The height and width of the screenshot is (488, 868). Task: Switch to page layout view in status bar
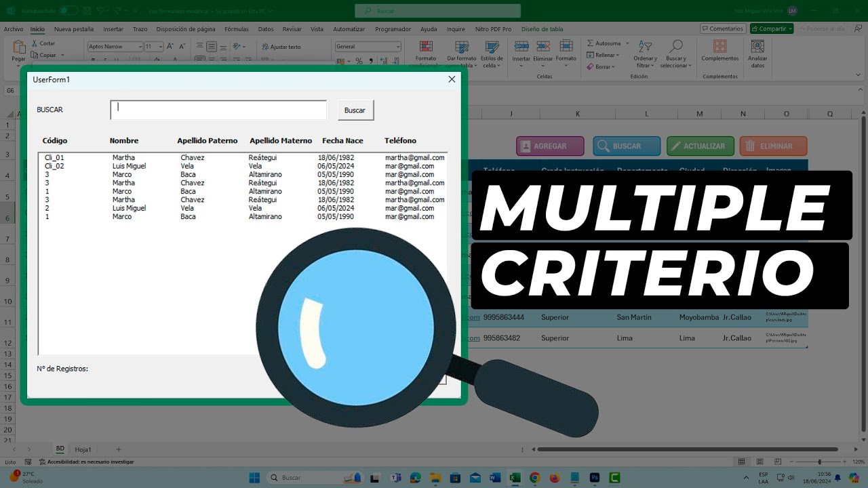759,462
